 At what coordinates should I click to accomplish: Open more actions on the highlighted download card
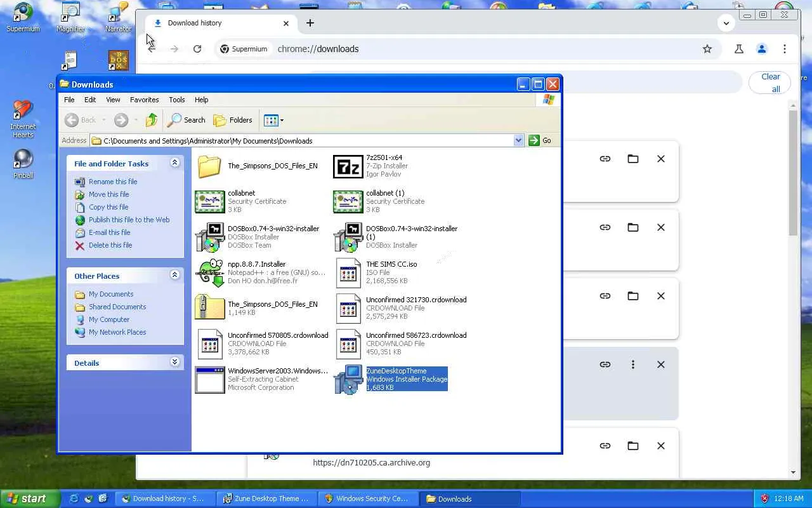[633, 364]
